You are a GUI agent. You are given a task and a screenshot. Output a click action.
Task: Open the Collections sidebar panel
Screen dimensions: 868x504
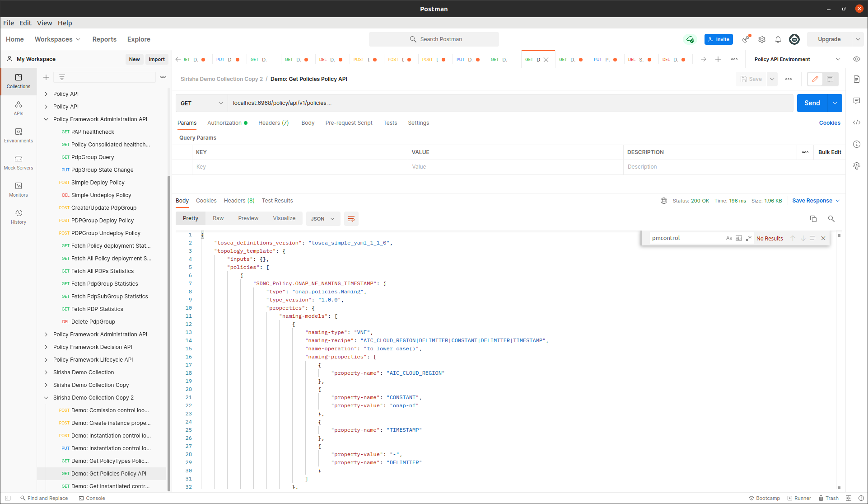pyautogui.click(x=19, y=81)
